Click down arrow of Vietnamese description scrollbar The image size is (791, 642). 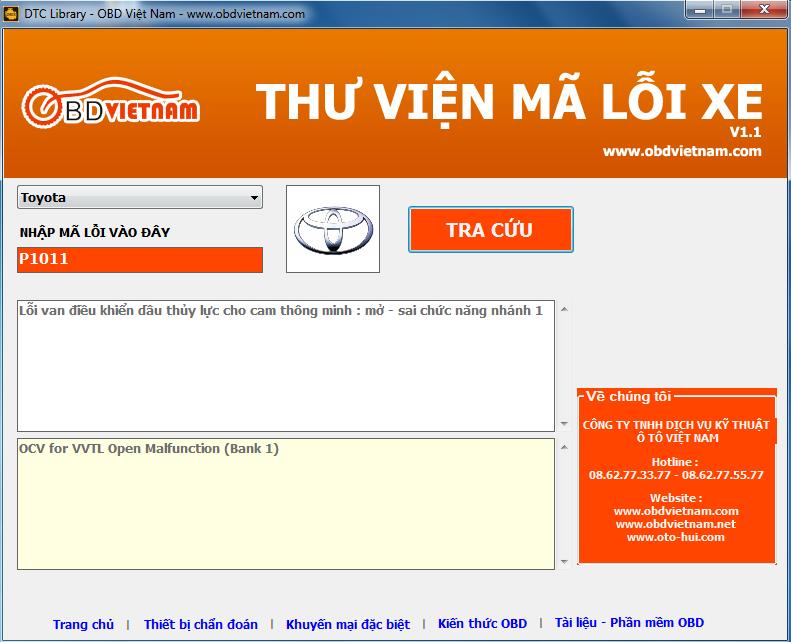coord(564,424)
